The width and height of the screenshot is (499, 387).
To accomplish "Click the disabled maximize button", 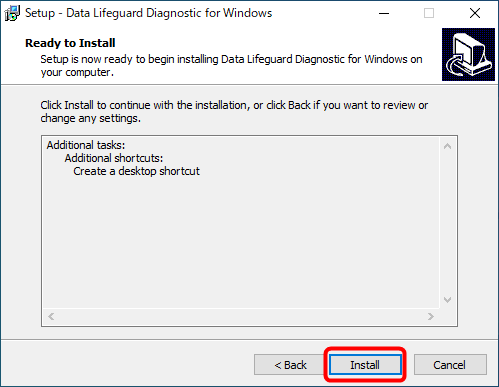I will [429, 13].
